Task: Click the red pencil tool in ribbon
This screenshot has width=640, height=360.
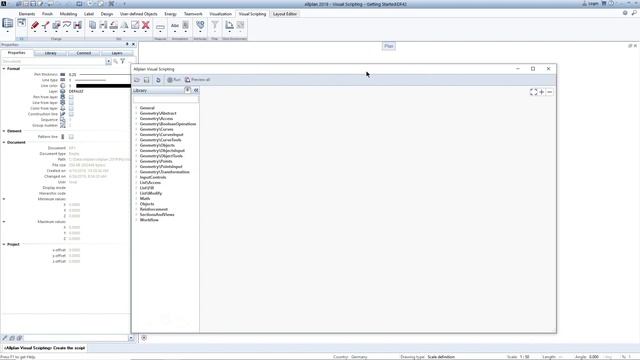Action: coord(35,25)
